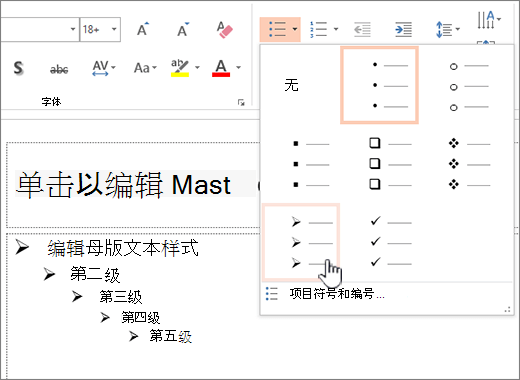Choose checkmark bullet style
Viewport: 520px width, 380px height.
click(x=391, y=242)
